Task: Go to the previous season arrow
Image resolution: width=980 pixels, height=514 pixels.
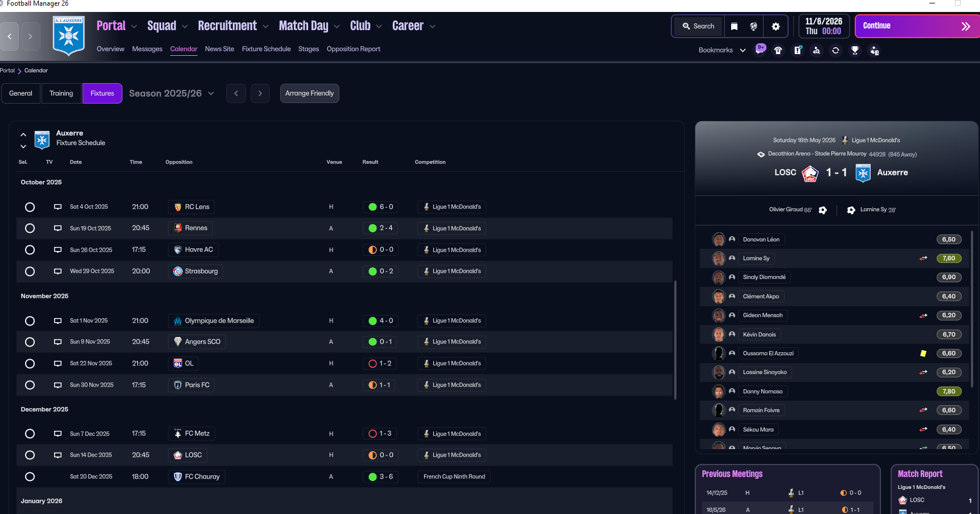Action: point(236,93)
